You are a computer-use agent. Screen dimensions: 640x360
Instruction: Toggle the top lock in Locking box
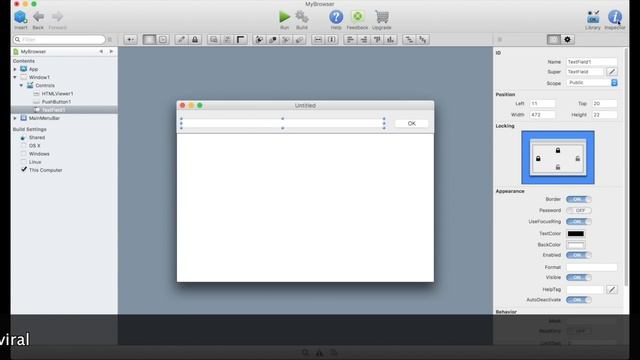(x=558, y=151)
